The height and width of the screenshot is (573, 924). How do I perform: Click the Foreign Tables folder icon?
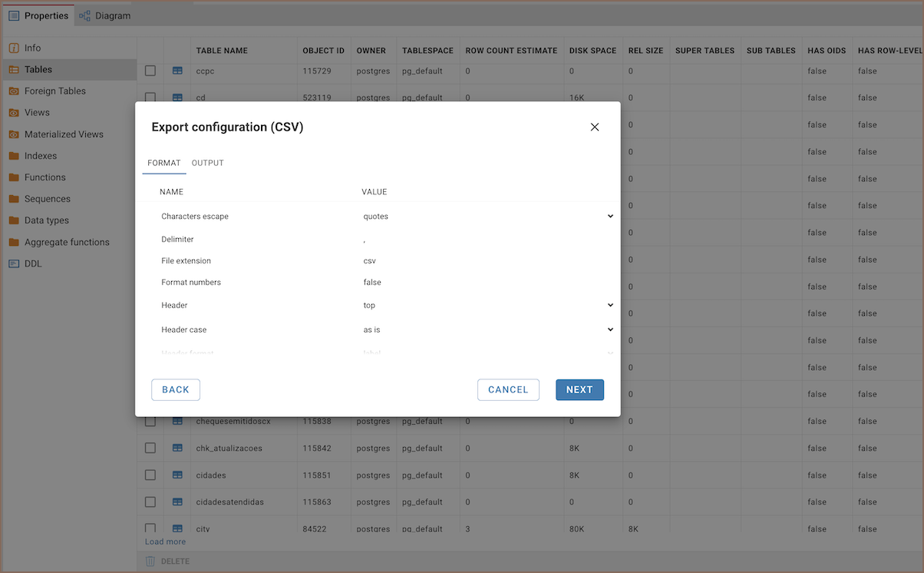tap(14, 91)
